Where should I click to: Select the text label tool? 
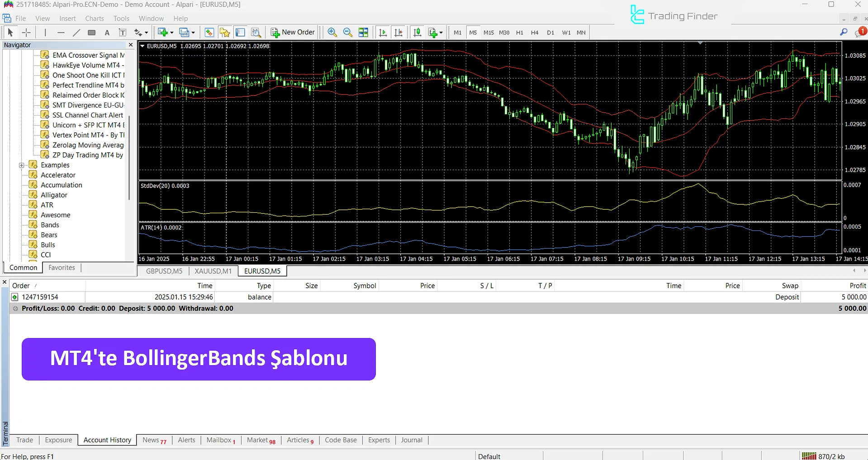122,33
